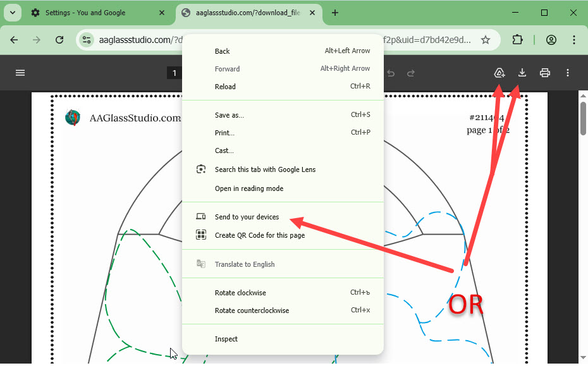Open the Chrome profile icon
588x368 pixels.
pyautogui.click(x=551, y=40)
